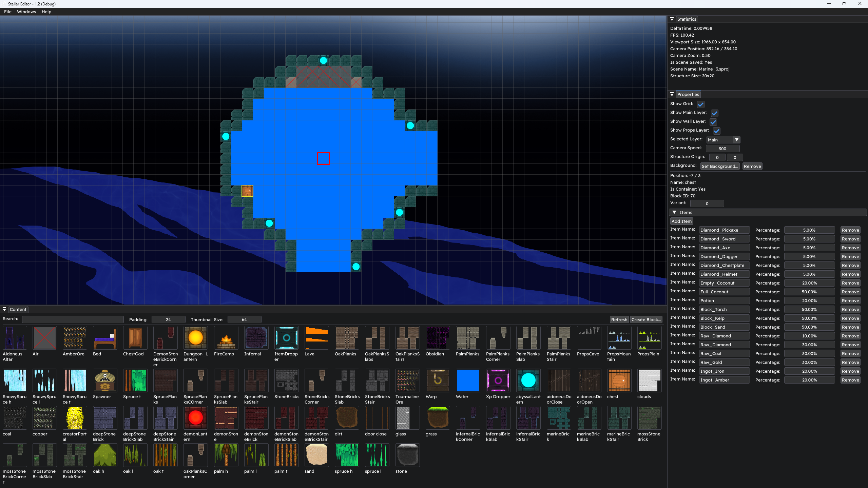Pick the ItemDropper block
The image size is (868, 488).
point(286,338)
